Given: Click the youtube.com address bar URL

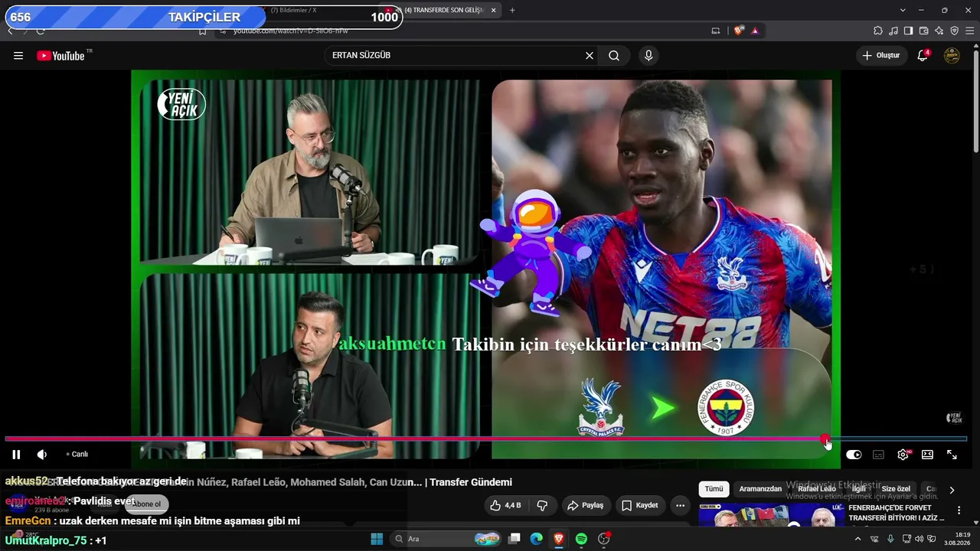Looking at the screenshot, I should pyautogui.click(x=291, y=31).
